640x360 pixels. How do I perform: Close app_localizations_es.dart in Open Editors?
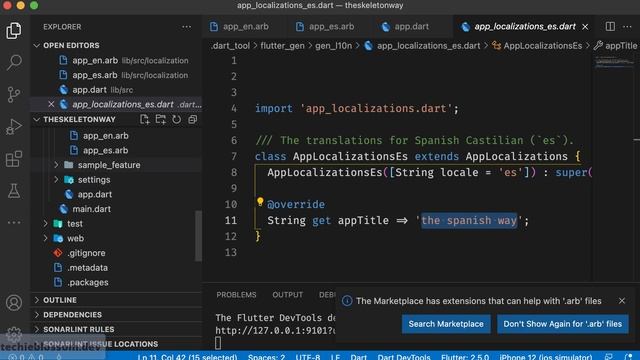pos(51,104)
